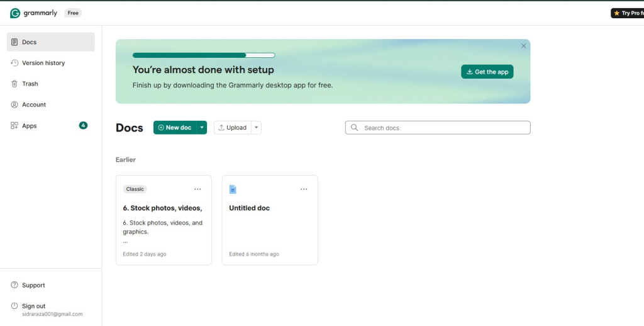Open Version history in sidebar

51,63
